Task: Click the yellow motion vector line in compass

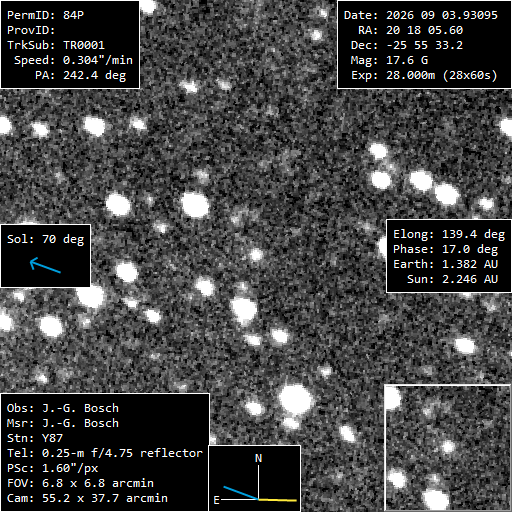Action: pos(277,500)
